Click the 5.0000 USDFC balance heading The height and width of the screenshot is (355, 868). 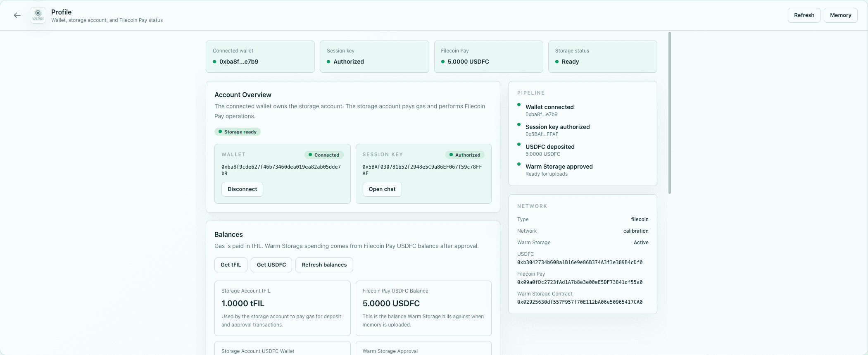pyautogui.click(x=391, y=303)
